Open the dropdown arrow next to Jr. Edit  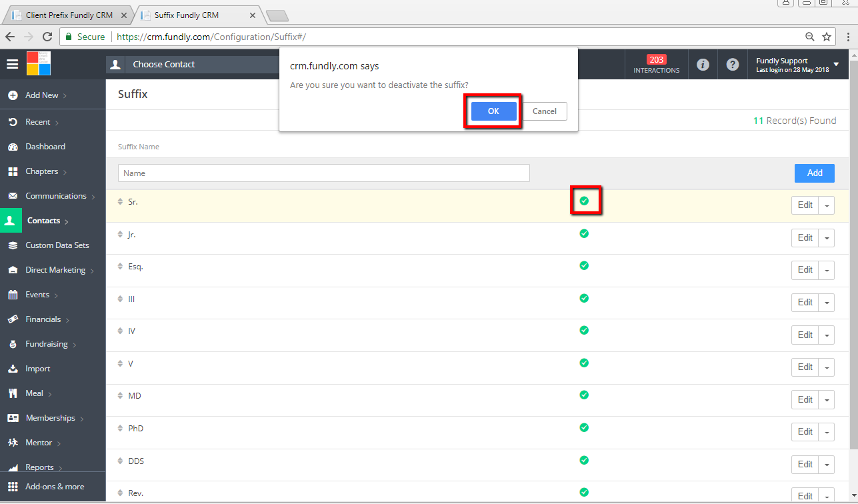pyautogui.click(x=827, y=238)
